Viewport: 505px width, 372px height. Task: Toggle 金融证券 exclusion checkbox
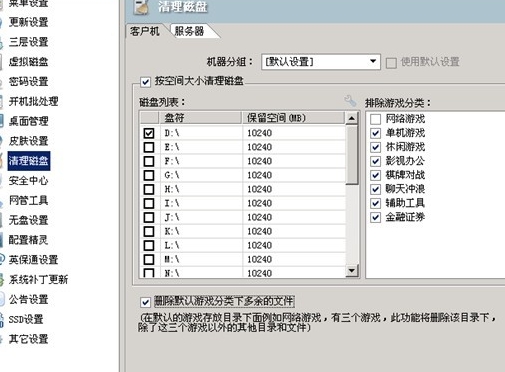pyautogui.click(x=375, y=217)
